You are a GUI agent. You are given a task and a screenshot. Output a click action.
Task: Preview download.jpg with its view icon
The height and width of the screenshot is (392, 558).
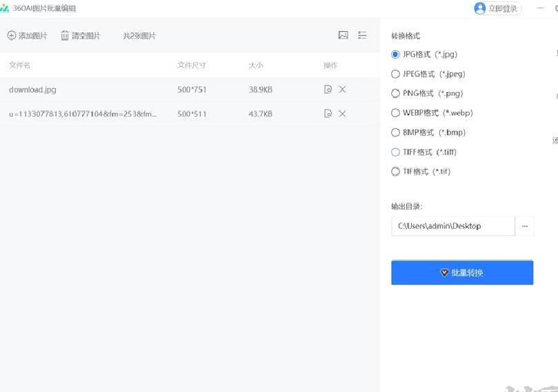pos(328,89)
